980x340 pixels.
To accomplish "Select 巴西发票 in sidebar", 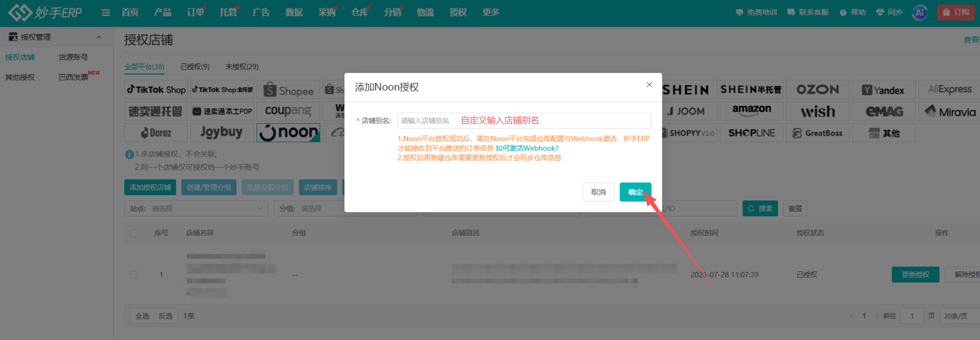I will click(74, 77).
